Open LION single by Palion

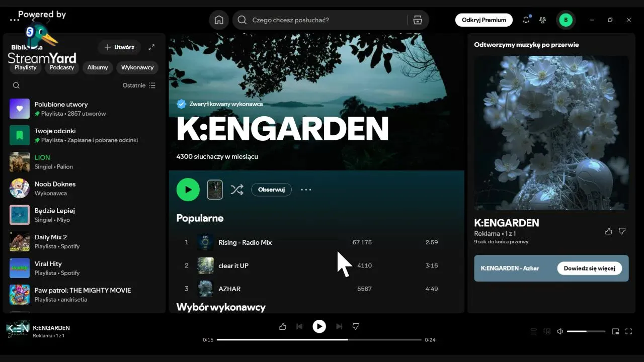[84, 162]
